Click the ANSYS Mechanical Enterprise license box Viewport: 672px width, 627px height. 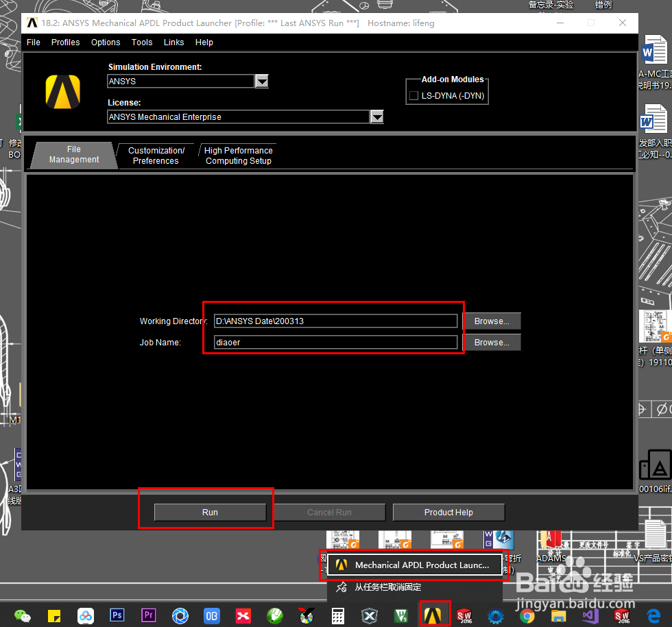click(239, 117)
